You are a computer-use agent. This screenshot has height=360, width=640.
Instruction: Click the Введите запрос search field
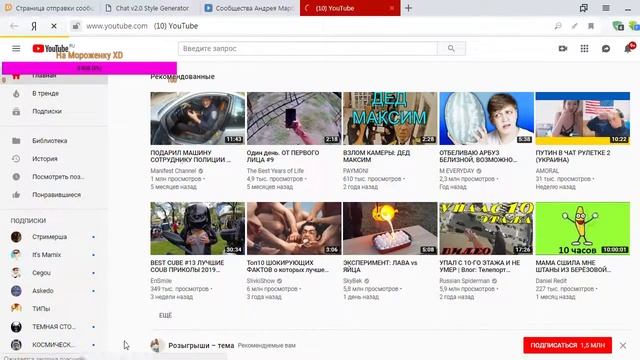308,49
